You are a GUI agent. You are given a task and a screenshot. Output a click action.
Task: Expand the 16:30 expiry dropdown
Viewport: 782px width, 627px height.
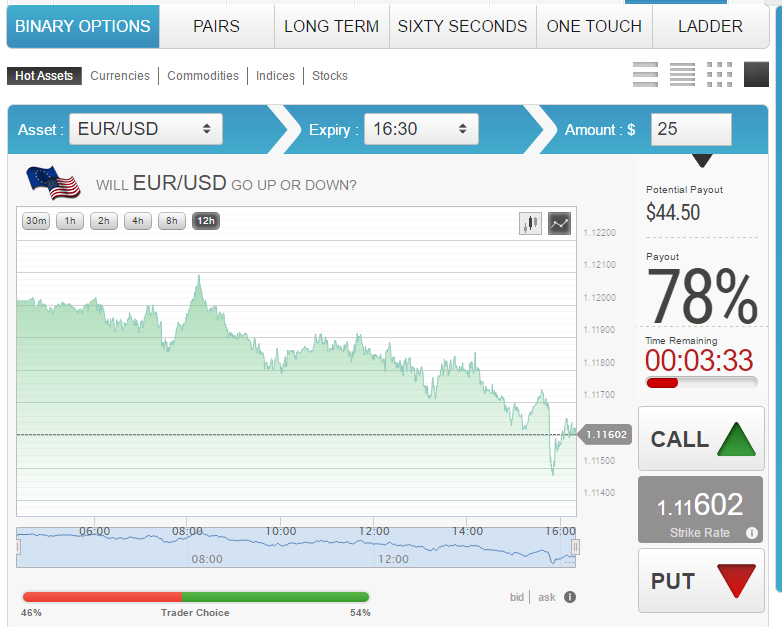(421, 129)
